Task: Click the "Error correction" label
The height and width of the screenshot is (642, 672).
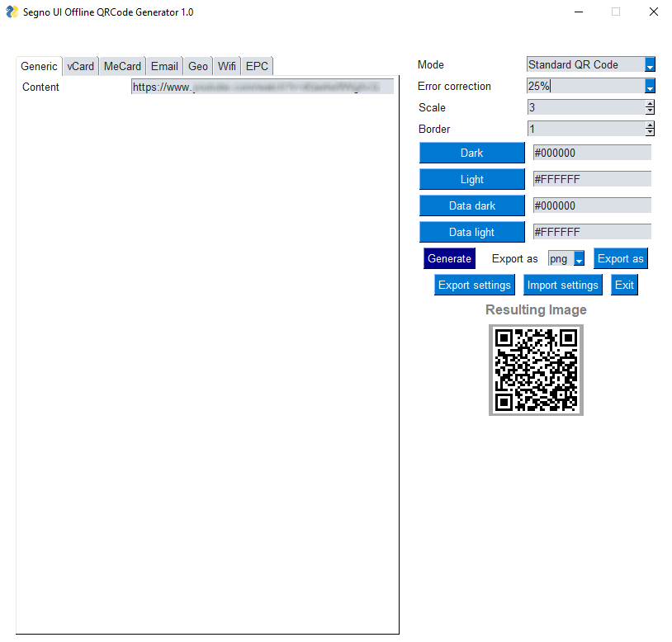Action: coord(454,87)
